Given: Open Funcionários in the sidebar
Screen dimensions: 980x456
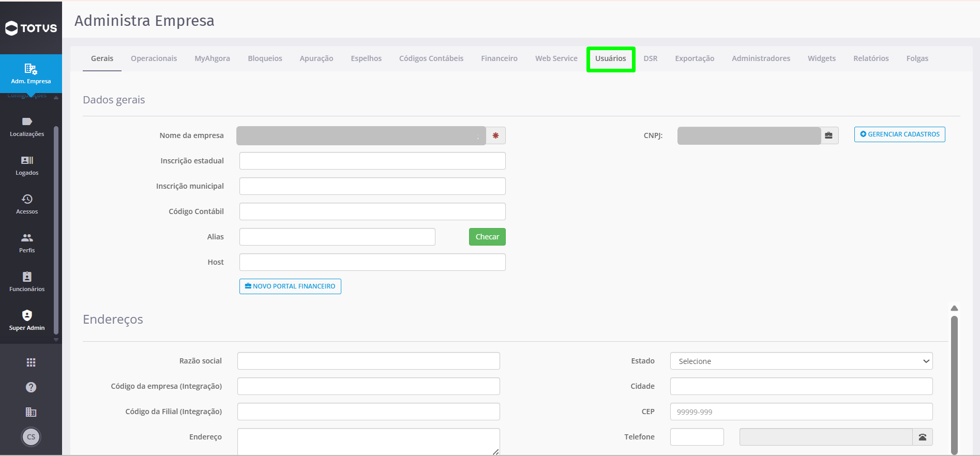Looking at the screenshot, I should [x=27, y=282].
